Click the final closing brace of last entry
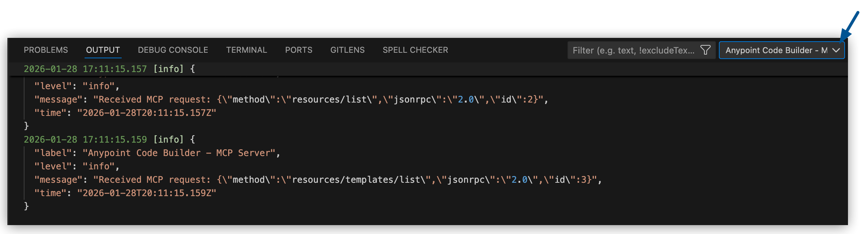 26,207
